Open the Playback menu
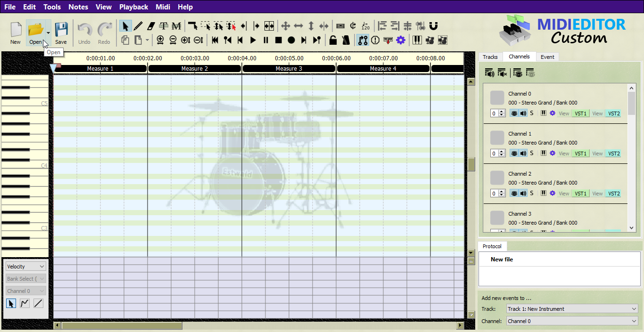 (133, 7)
